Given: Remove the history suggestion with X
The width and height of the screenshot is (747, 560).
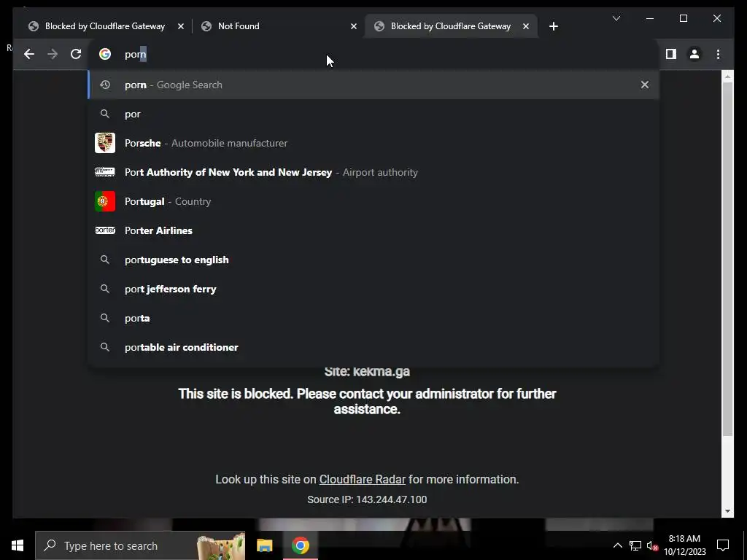Looking at the screenshot, I should click(x=645, y=85).
